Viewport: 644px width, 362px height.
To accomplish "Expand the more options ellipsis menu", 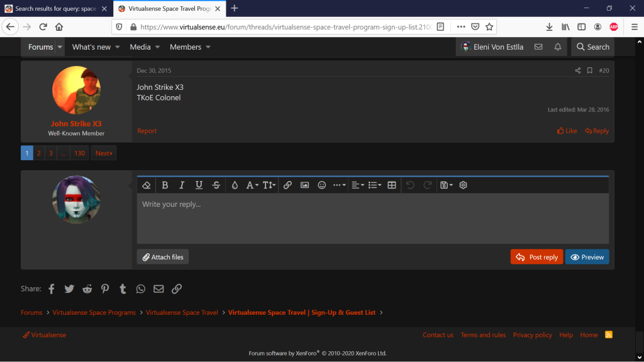I will click(x=339, y=185).
